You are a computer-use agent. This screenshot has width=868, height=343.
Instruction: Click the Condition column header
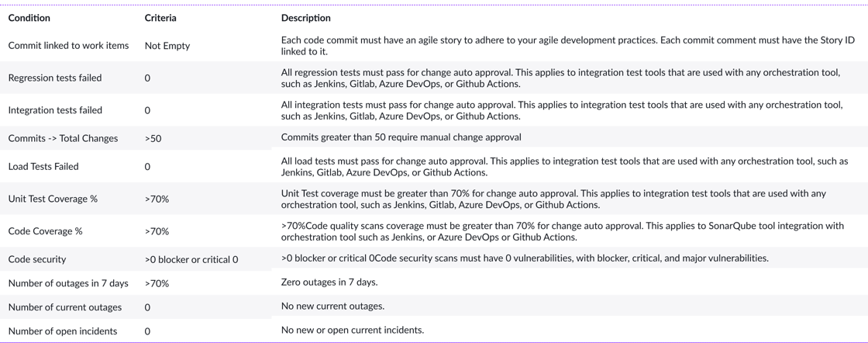pyautogui.click(x=29, y=18)
